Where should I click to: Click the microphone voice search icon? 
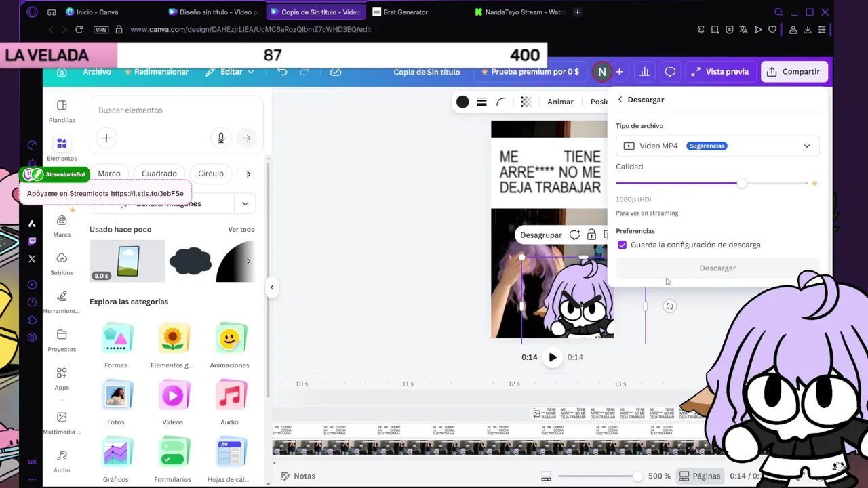[x=220, y=138]
